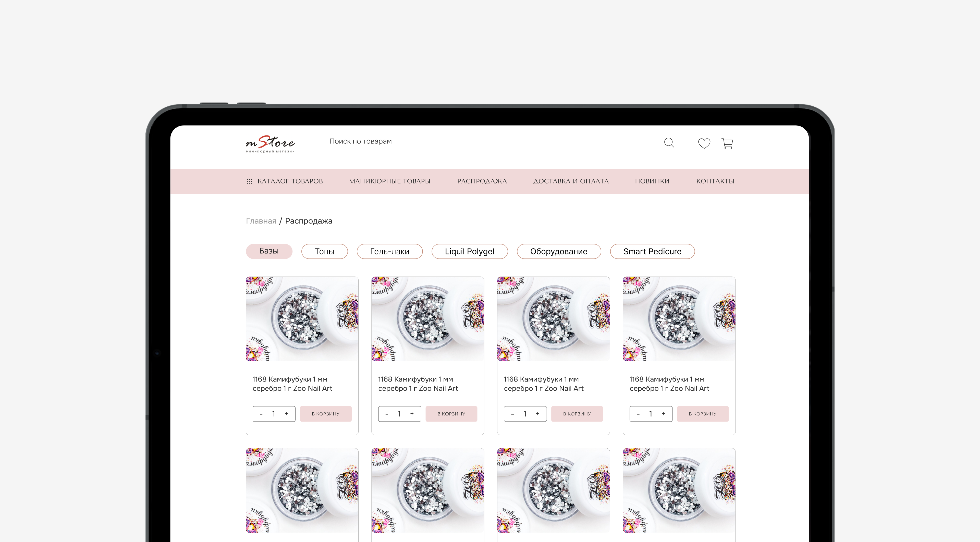Decrease quantity on the fourth product card
This screenshot has width=980, height=542.
point(638,414)
